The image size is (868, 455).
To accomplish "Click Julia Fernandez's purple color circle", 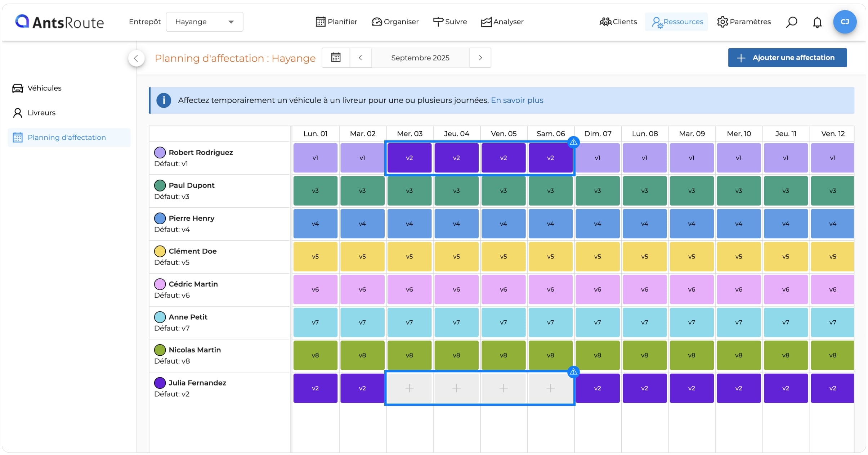I will 160,383.
